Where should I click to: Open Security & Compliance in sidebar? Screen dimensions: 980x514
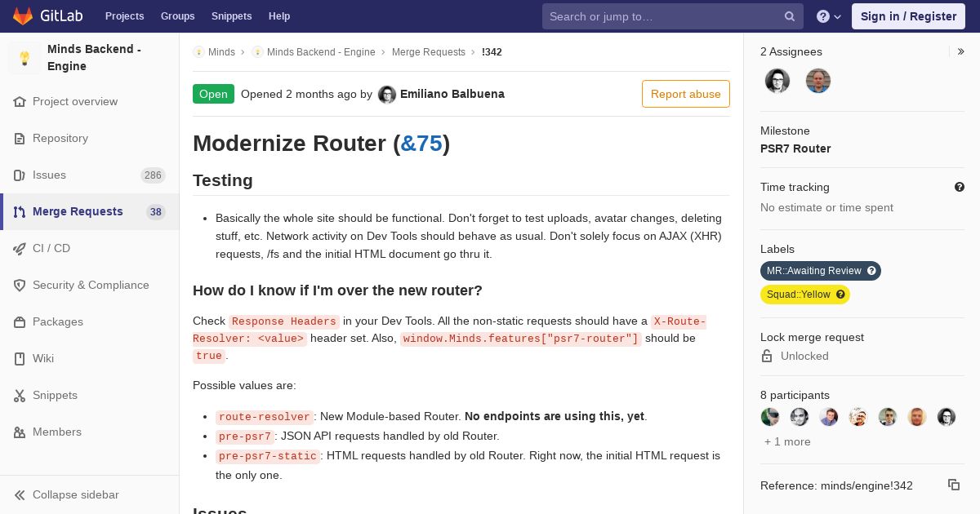pos(91,285)
